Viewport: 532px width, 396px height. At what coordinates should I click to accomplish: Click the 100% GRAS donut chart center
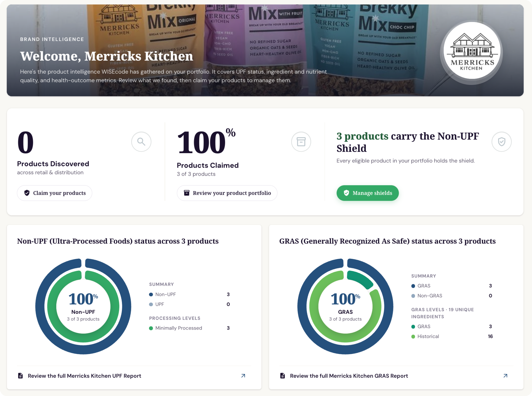pyautogui.click(x=345, y=306)
